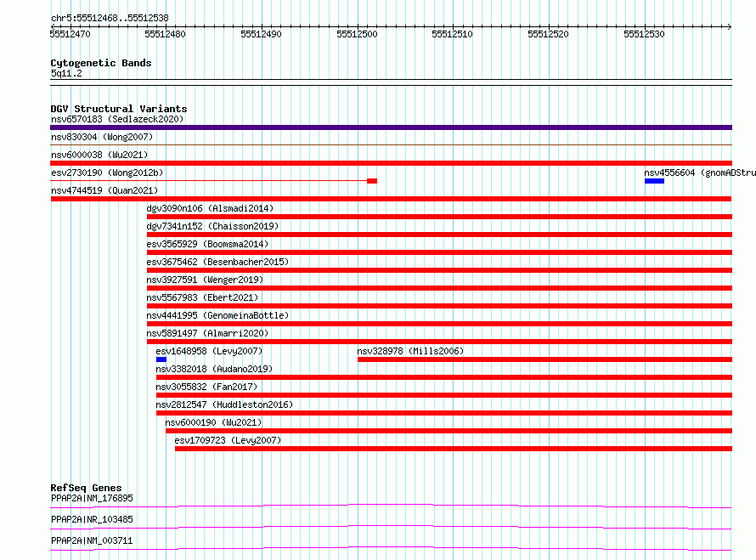
Task: Select the nsv4441995 (GenomeinaBottle) feature
Action: coord(217,315)
